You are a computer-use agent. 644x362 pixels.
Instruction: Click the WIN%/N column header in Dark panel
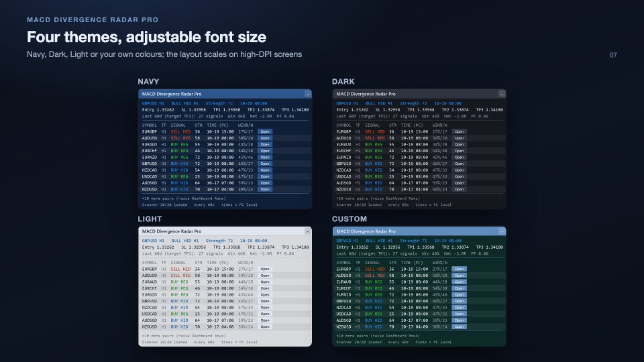[440, 125]
